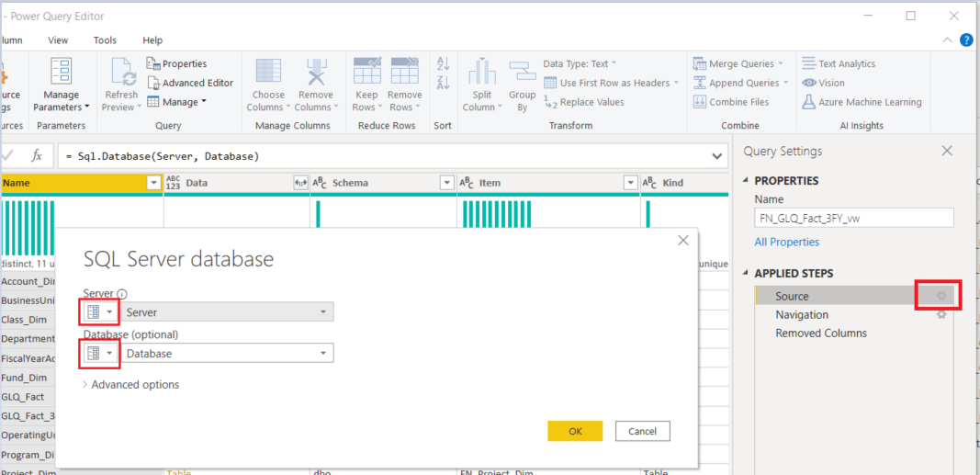The width and height of the screenshot is (980, 475).
Task: Open the Server parameter dropdown
Action: pyautogui.click(x=228, y=311)
